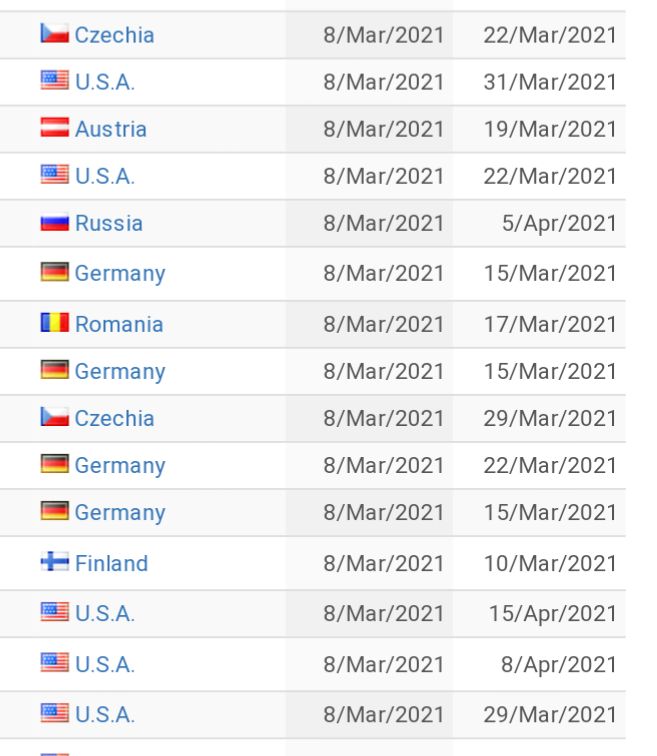This screenshot has width=657, height=756.
Task: Open U.S.A. link in 8/Apr/2021 row
Action: (x=105, y=664)
